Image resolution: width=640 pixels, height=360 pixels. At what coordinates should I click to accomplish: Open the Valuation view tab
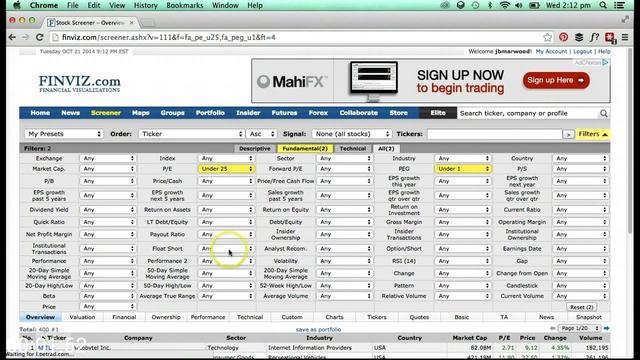(82, 317)
